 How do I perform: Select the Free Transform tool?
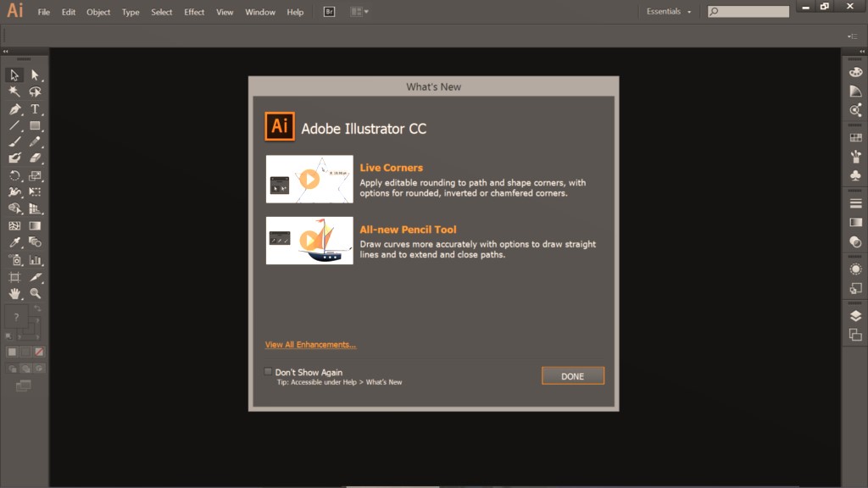point(35,192)
